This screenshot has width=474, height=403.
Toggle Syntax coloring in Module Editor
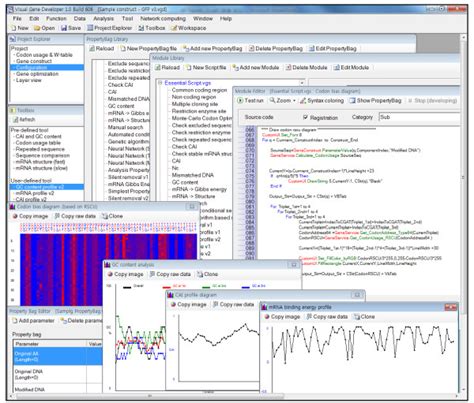[x=322, y=100]
